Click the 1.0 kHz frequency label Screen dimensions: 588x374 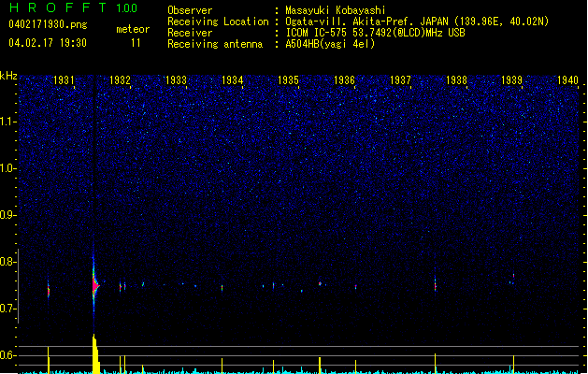click(7, 168)
